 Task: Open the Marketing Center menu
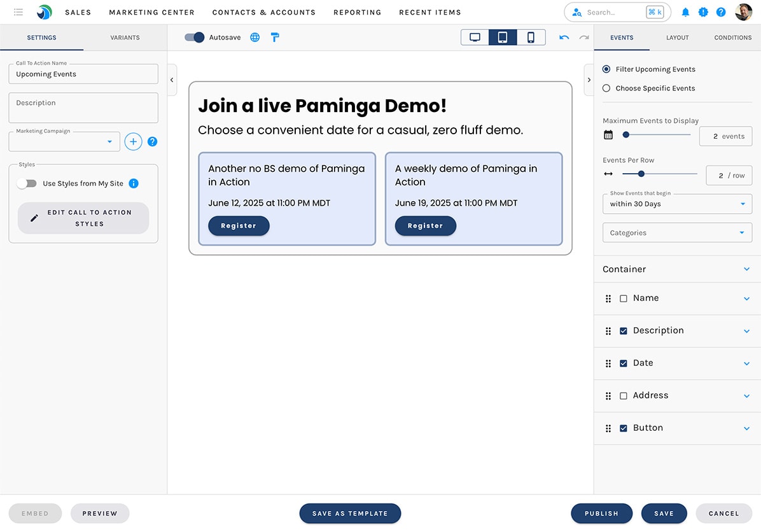coord(151,11)
